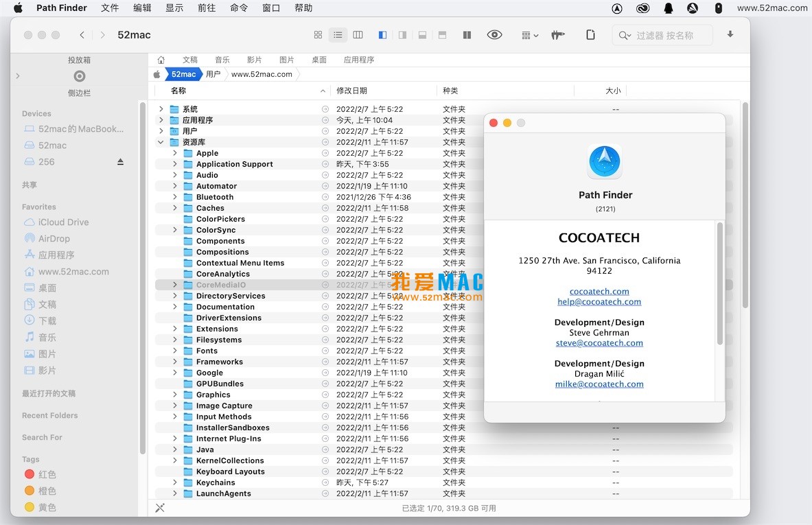This screenshot has height=525, width=812.
Task: Select the 黄色 tag in the sidebar
Action: [x=40, y=507]
